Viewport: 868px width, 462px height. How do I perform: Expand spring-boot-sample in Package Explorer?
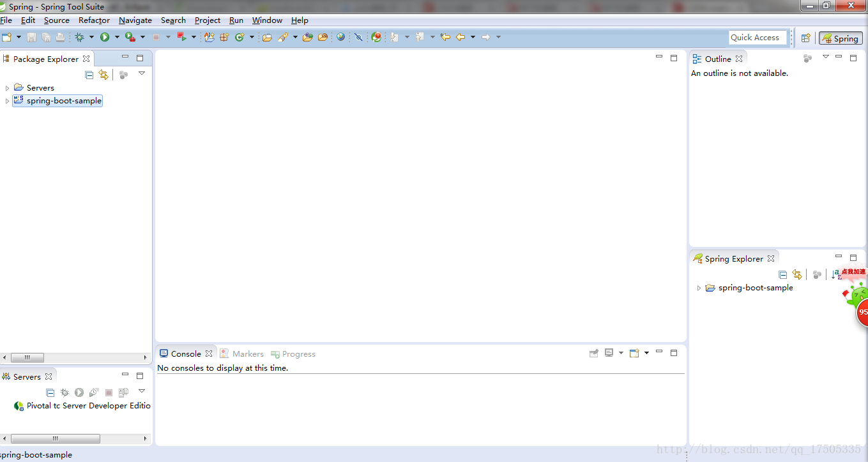7,101
